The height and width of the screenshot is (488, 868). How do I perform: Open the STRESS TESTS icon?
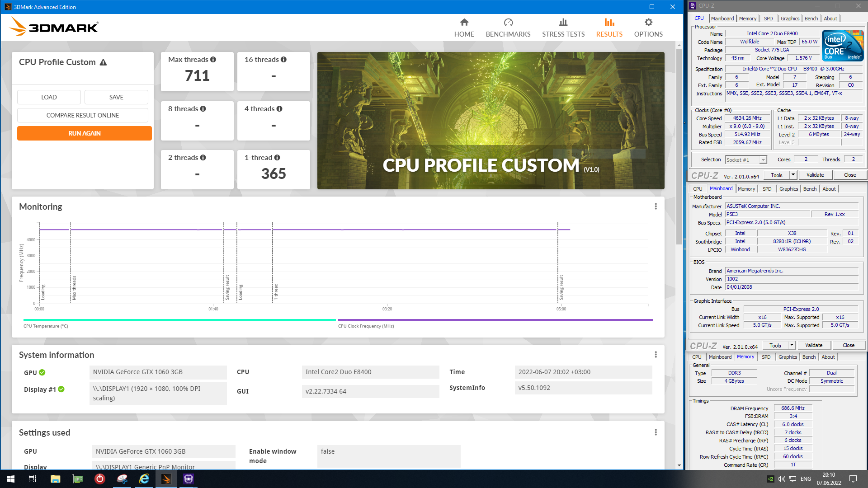click(x=563, y=23)
